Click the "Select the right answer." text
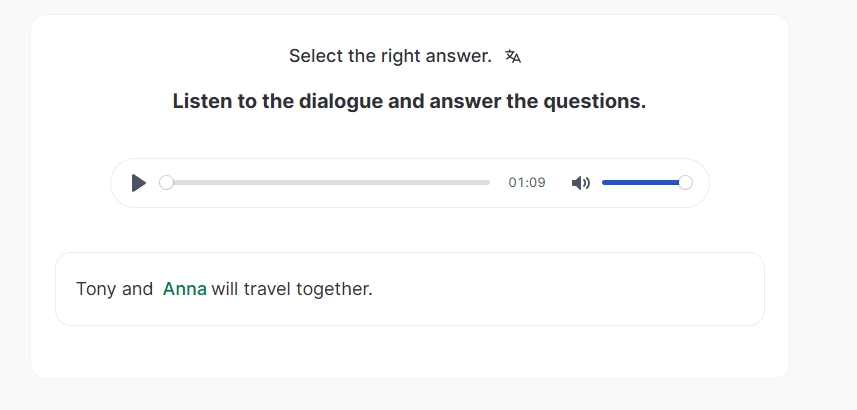 point(390,56)
